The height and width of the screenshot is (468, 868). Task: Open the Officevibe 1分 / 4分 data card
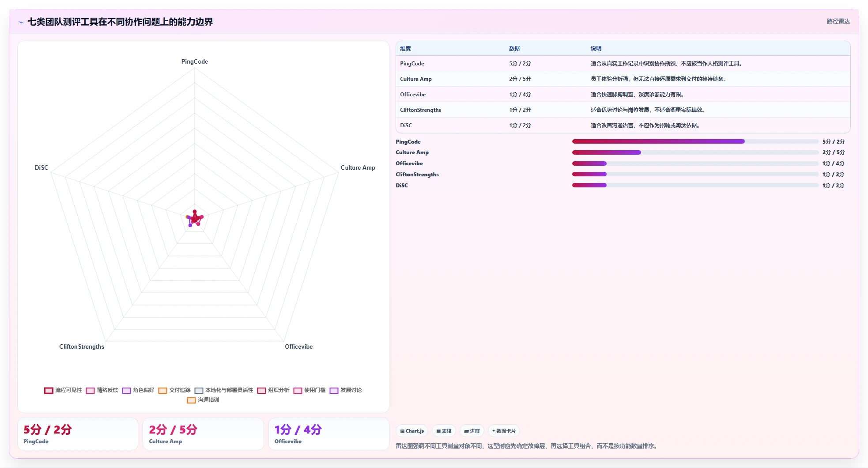click(329, 434)
